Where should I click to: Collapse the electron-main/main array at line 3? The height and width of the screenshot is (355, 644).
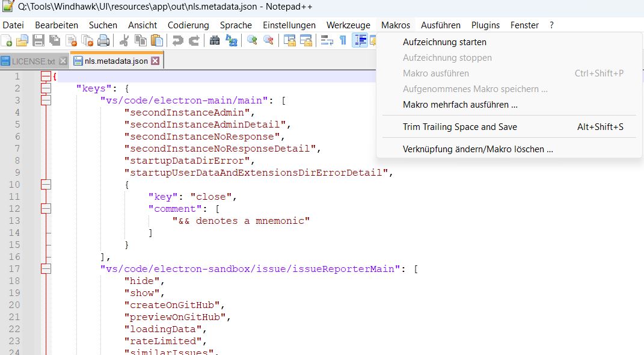coord(46,100)
